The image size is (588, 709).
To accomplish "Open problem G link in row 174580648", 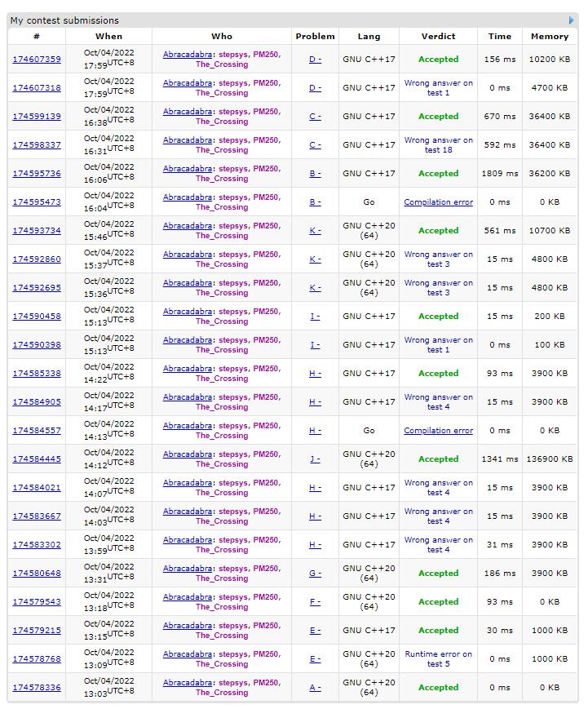I will (x=315, y=574).
